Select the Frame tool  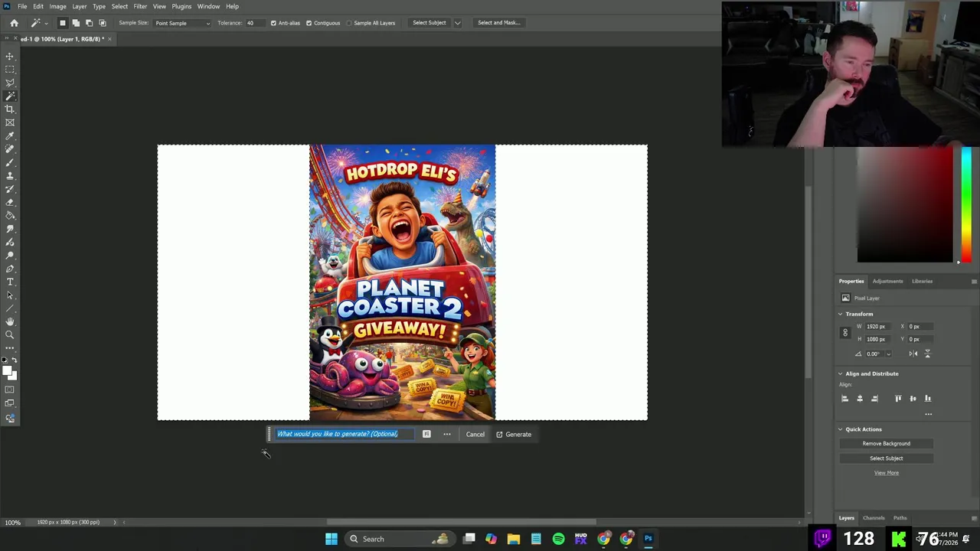[x=10, y=122]
